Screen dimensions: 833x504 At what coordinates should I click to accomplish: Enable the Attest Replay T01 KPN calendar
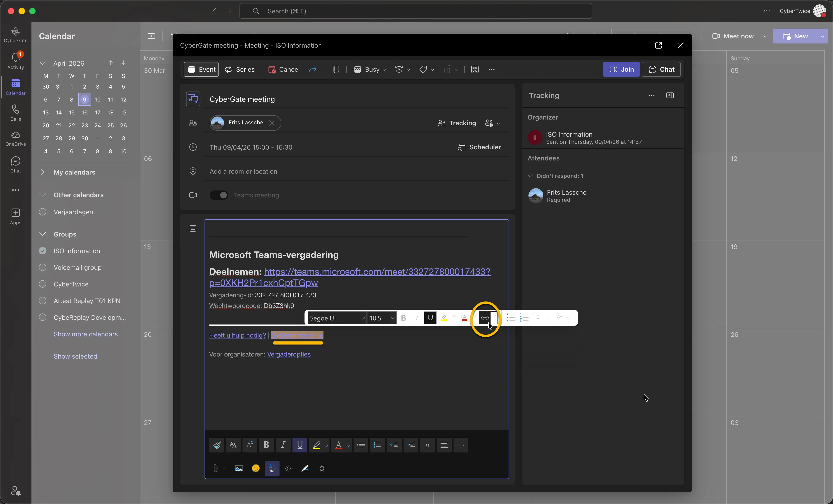coord(43,301)
